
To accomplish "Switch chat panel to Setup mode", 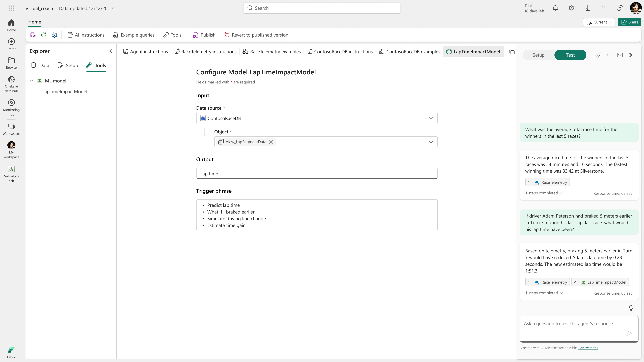I will tap(538, 55).
